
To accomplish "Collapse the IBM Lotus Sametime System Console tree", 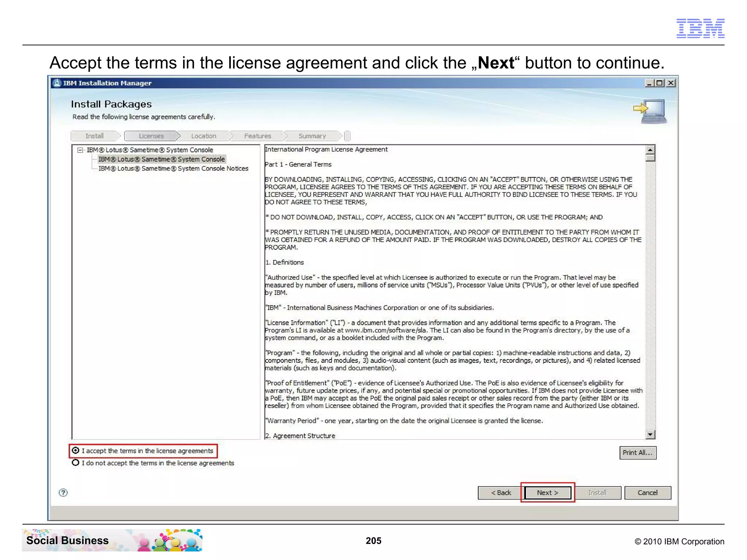I will (x=80, y=150).
